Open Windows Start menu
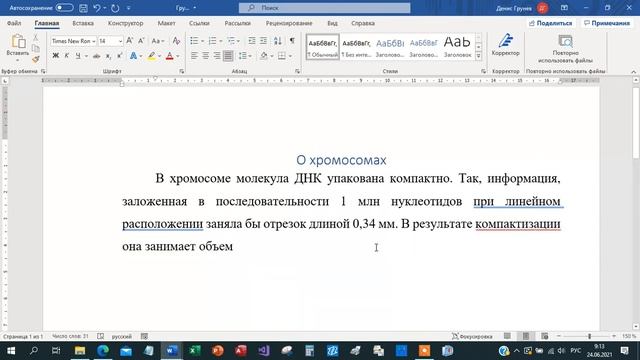The height and width of the screenshot is (360, 640). (x=11, y=351)
